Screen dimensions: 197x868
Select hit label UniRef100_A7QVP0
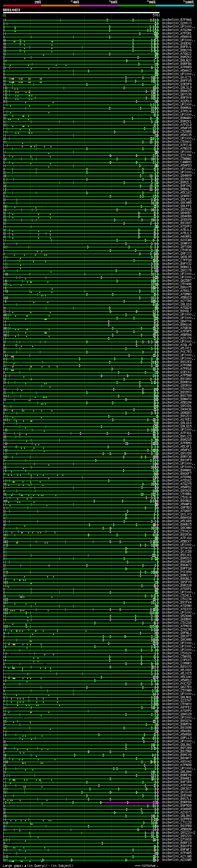pos(176,711)
